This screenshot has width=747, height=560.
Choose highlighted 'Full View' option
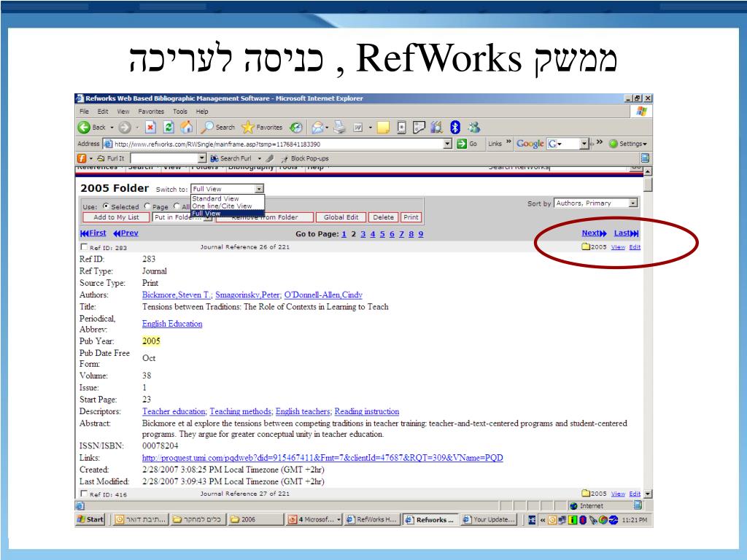tap(228, 214)
